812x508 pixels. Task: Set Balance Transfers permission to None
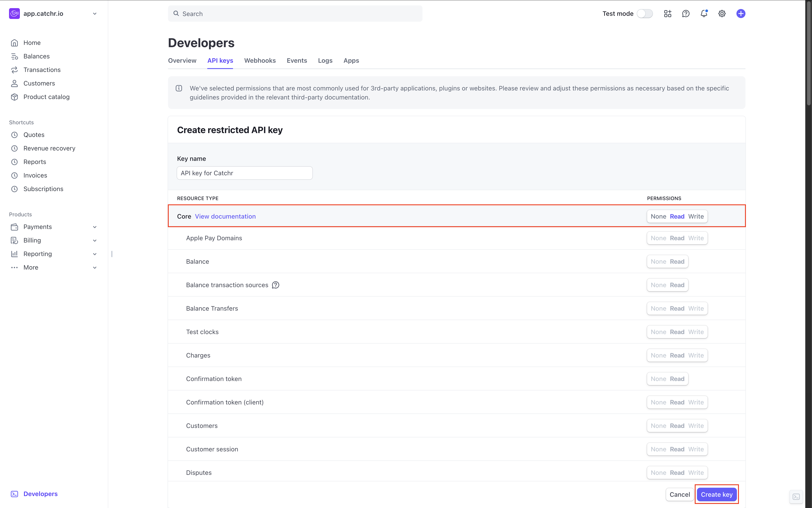pyautogui.click(x=658, y=308)
